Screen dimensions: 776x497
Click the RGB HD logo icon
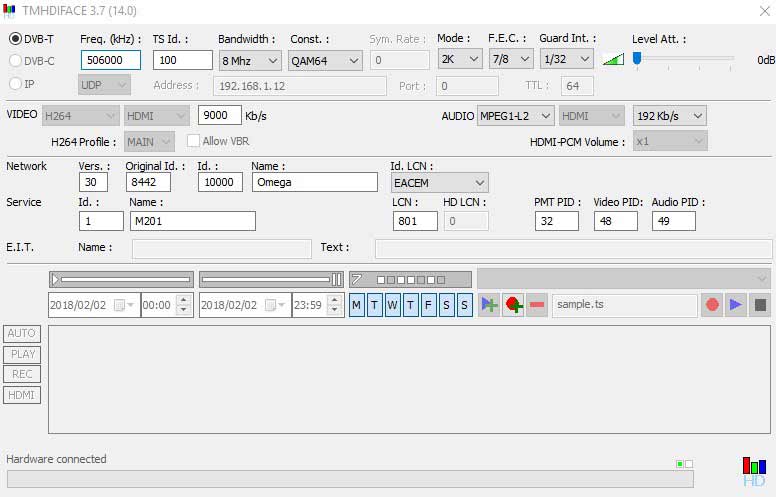753,471
